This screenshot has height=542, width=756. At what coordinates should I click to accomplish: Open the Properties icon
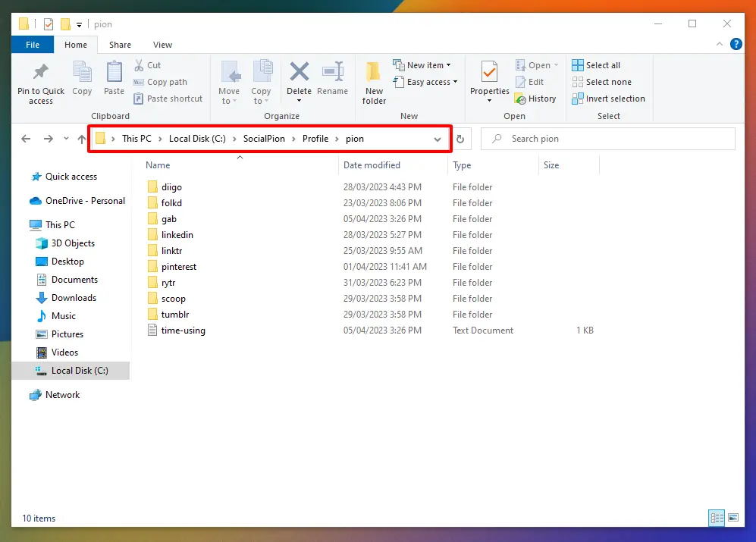coord(489,72)
